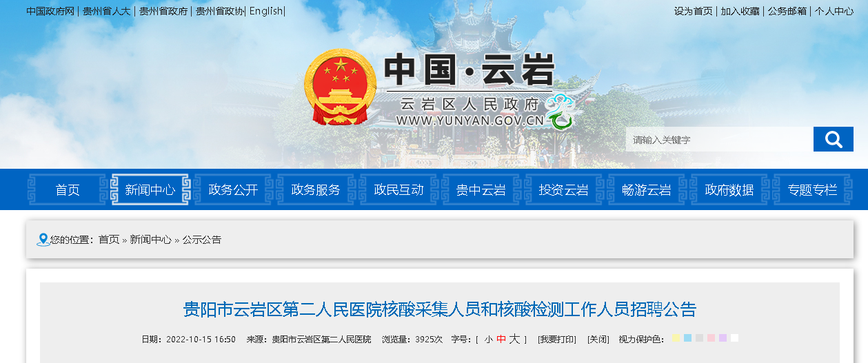Open the 专题专栏 navigation tab
The image size is (868, 363).
(x=812, y=189)
